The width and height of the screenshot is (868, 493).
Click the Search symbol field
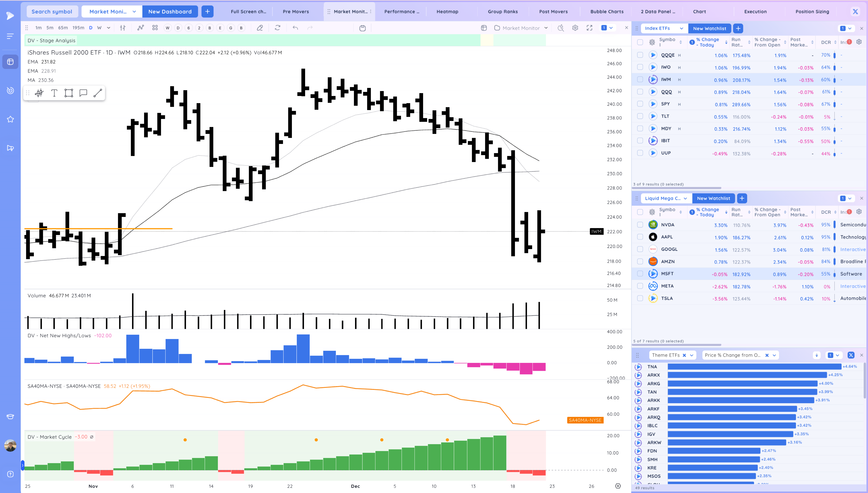52,12
